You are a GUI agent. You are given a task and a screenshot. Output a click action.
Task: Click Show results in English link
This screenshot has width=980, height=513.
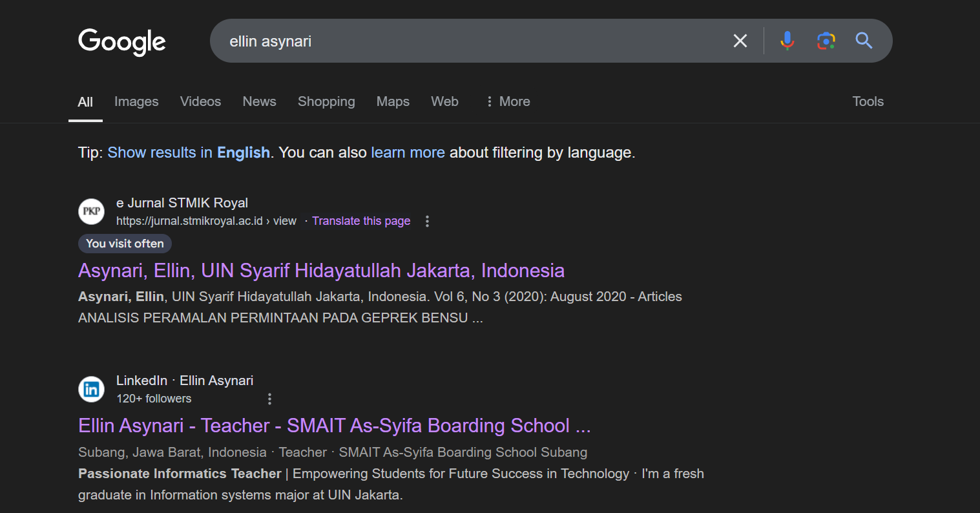pos(189,152)
